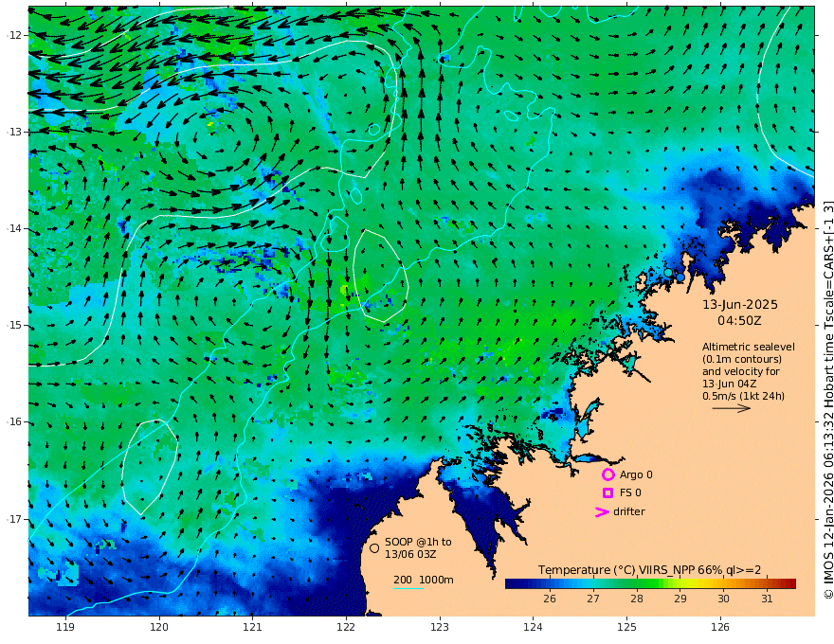The height and width of the screenshot is (644, 834).
Task: Click the latitude -15 axis label
Action: 14,325
